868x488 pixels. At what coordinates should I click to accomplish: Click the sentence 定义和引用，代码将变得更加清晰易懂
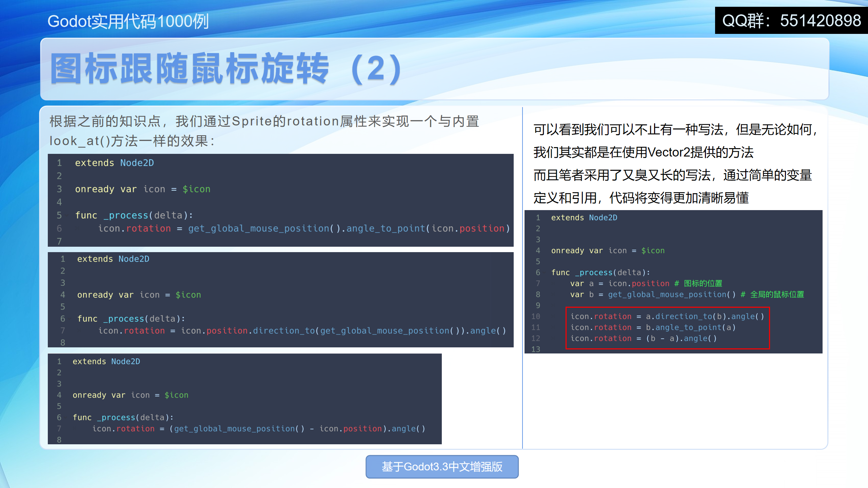click(641, 198)
